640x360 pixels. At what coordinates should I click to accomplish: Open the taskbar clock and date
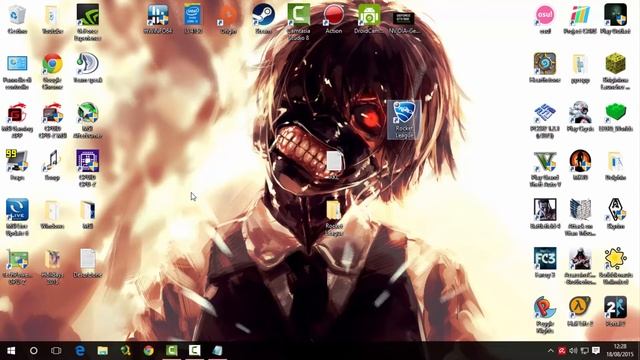pyautogui.click(x=620, y=351)
